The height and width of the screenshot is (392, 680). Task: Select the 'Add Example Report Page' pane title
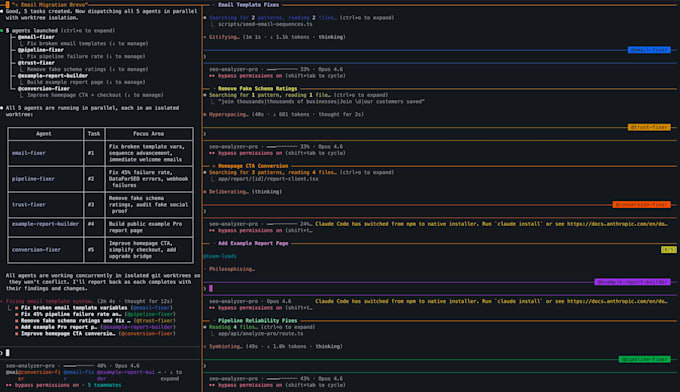pyautogui.click(x=253, y=244)
